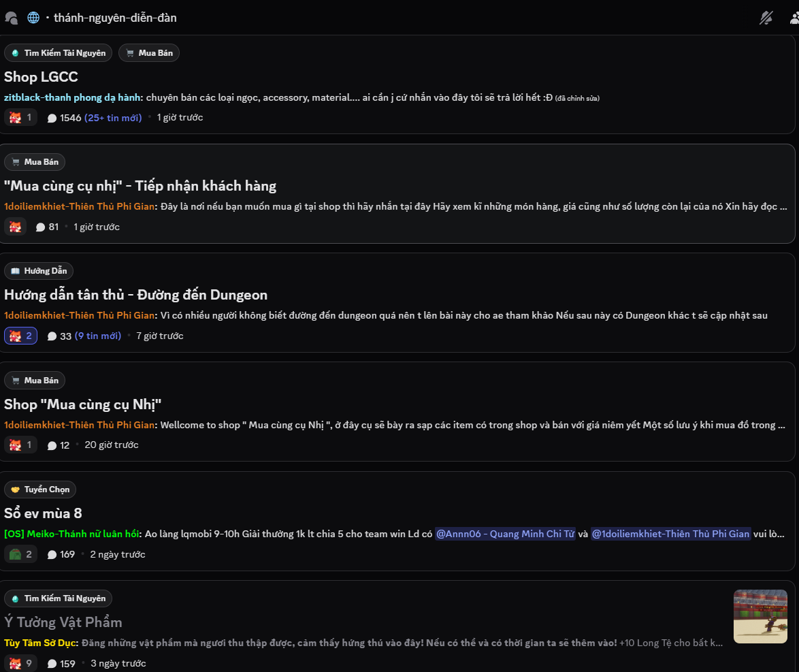Click author [OS] Meiko-Thánh nữ luân hồi
The height and width of the screenshot is (672, 799).
[71, 534]
